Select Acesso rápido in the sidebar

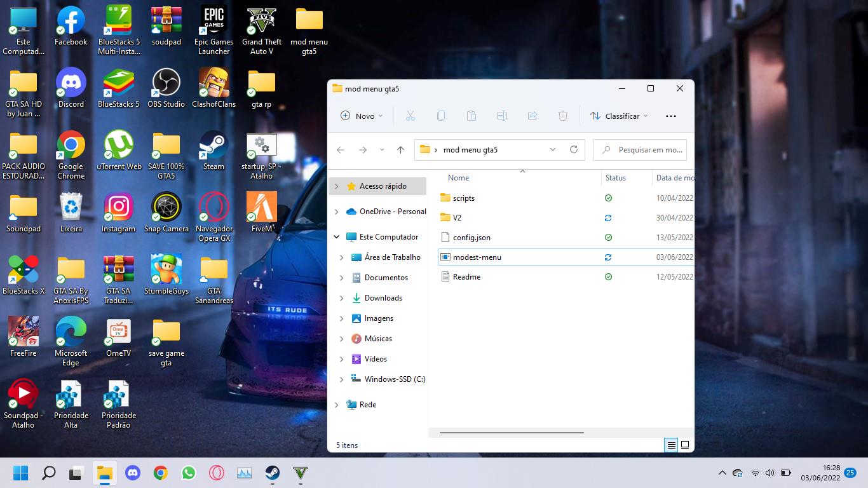[x=383, y=186]
